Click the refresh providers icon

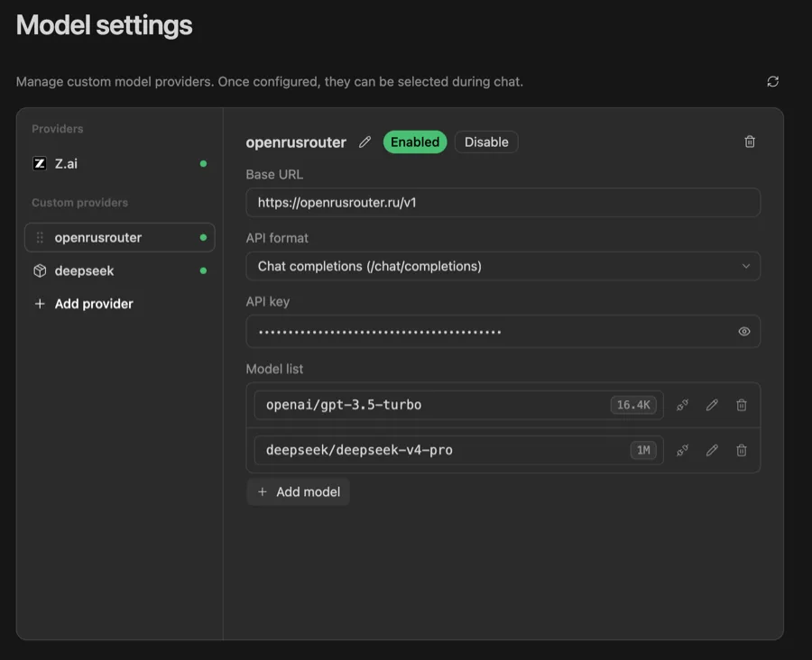pyautogui.click(x=772, y=82)
